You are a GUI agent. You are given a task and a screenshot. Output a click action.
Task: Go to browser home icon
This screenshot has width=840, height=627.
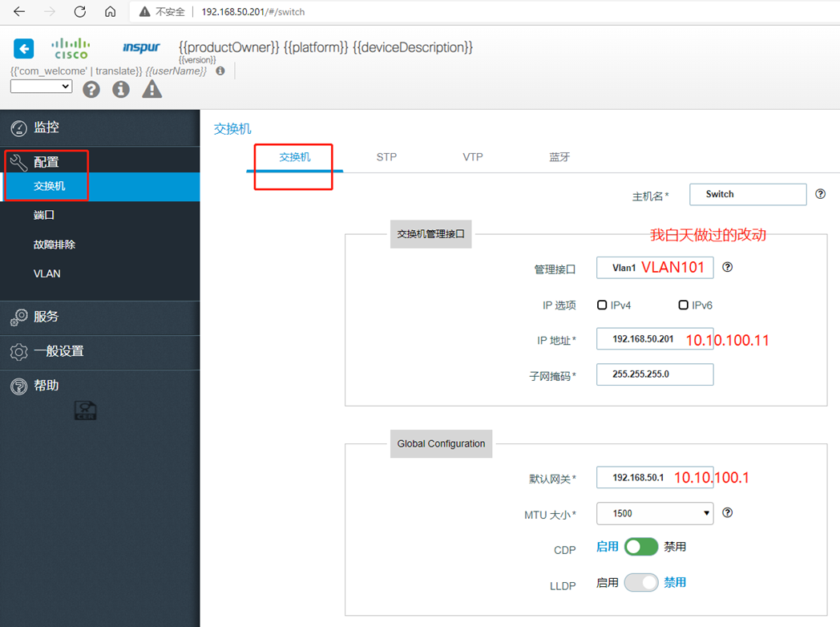pyautogui.click(x=111, y=11)
